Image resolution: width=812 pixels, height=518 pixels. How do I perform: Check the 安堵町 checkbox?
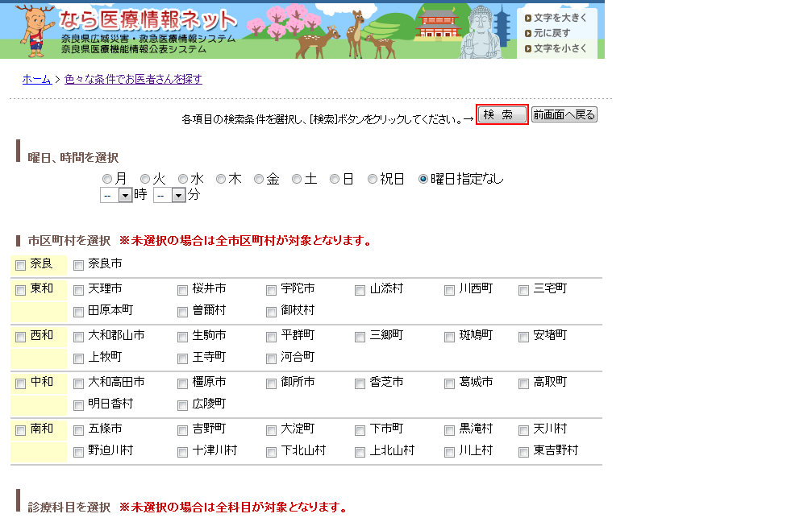pyautogui.click(x=524, y=338)
